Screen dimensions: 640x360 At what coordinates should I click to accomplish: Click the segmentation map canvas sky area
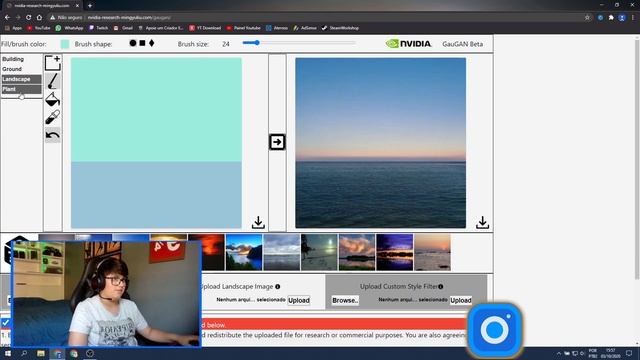[x=156, y=109]
